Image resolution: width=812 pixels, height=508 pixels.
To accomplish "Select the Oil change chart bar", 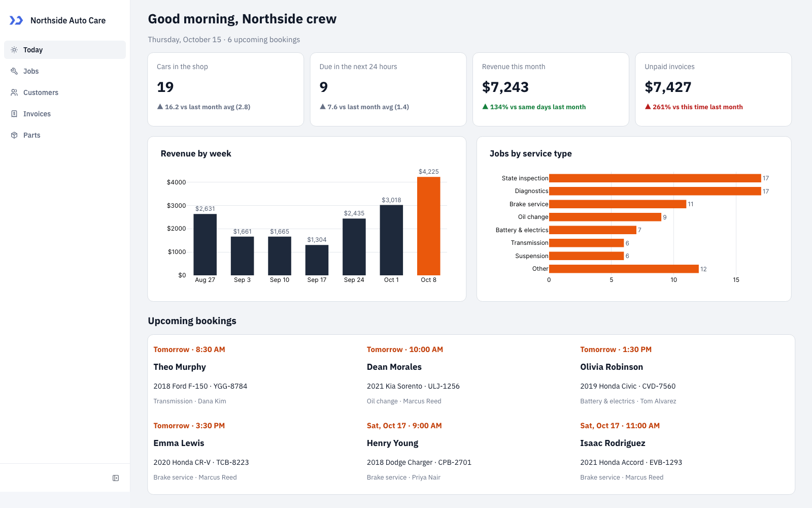I will click(x=605, y=217).
